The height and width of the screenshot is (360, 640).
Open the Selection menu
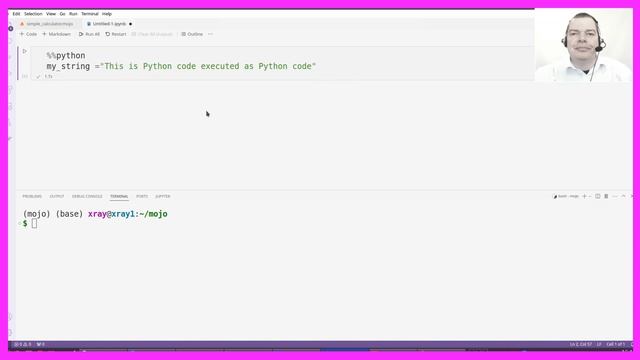[33, 14]
